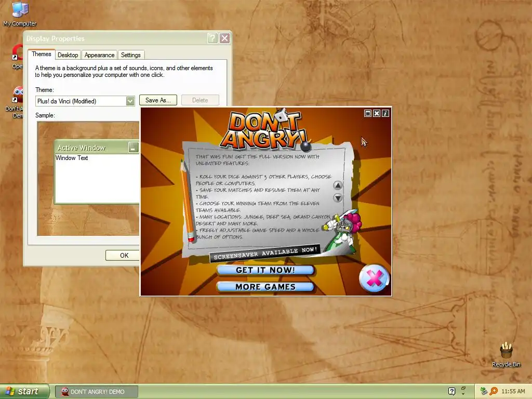532x399 pixels.
Task: Open the Desktop tab
Action: [x=68, y=55]
